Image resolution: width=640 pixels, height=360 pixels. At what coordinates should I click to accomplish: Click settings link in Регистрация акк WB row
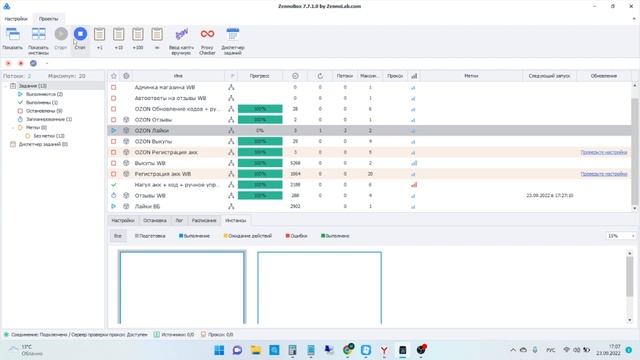604,174
